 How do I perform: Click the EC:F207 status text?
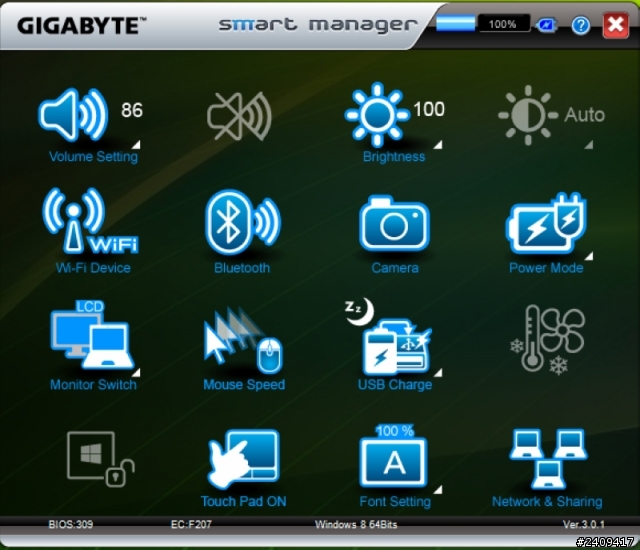(x=191, y=524)
